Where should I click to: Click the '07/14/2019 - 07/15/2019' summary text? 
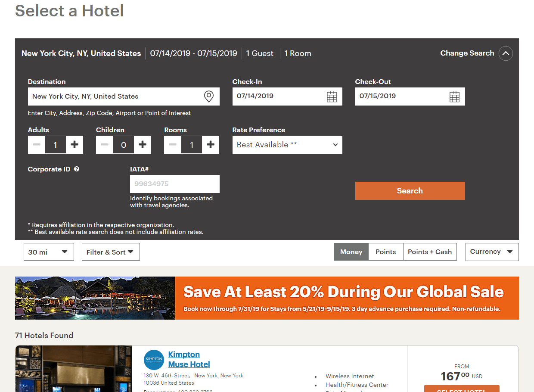click(x=193, y=53)
